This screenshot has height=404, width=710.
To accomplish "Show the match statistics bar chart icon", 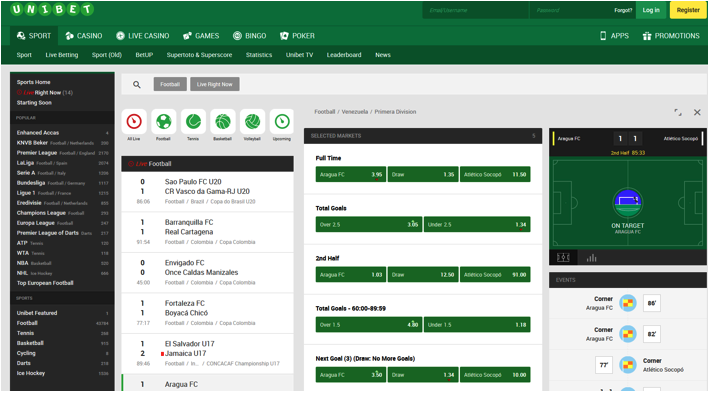I will [591, 258].
